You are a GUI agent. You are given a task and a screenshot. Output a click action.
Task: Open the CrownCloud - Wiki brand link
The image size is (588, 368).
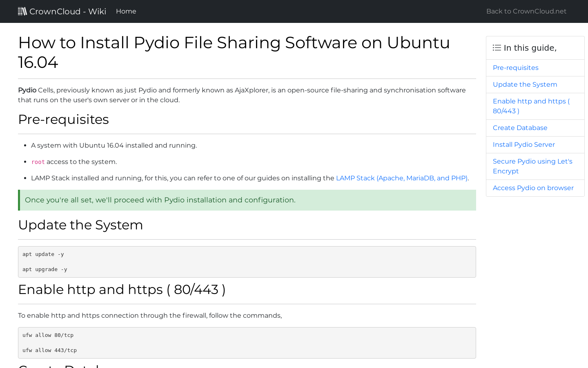click(x=62, y=11)
